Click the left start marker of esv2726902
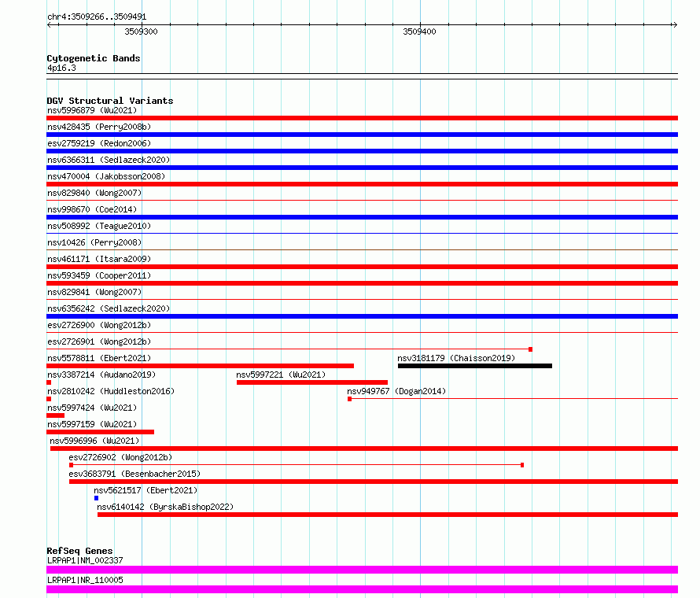Screen dimensions: 700x598 (x=72, y=465)
